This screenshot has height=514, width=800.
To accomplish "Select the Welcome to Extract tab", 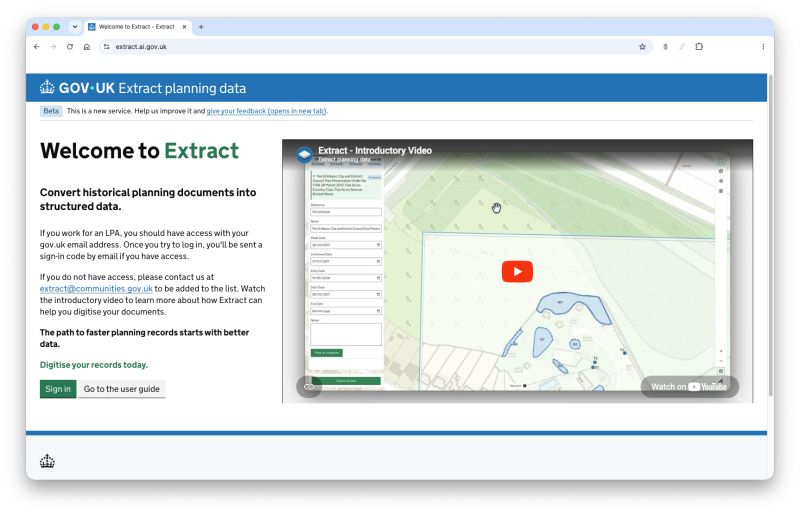I will coord(137,27).
